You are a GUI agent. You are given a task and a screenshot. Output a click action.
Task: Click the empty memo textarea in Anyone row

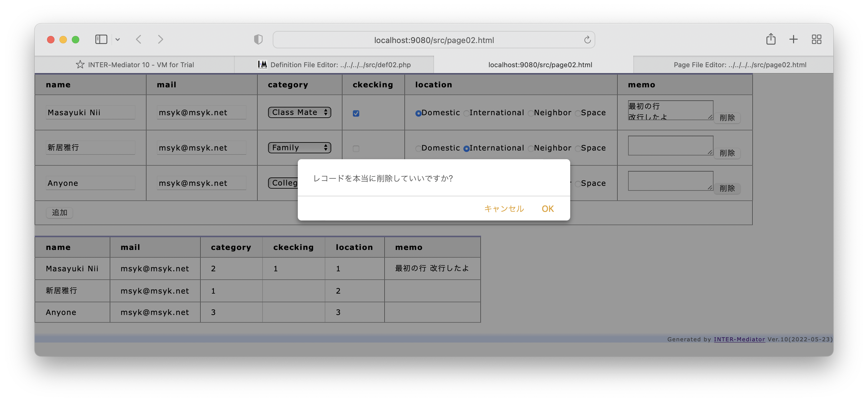[x=670, y=181]
